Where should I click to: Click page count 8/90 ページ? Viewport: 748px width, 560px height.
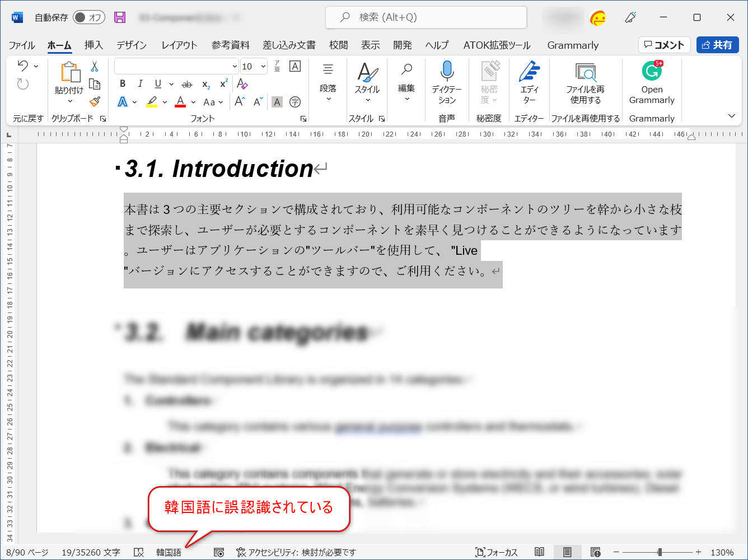(27, 553)
